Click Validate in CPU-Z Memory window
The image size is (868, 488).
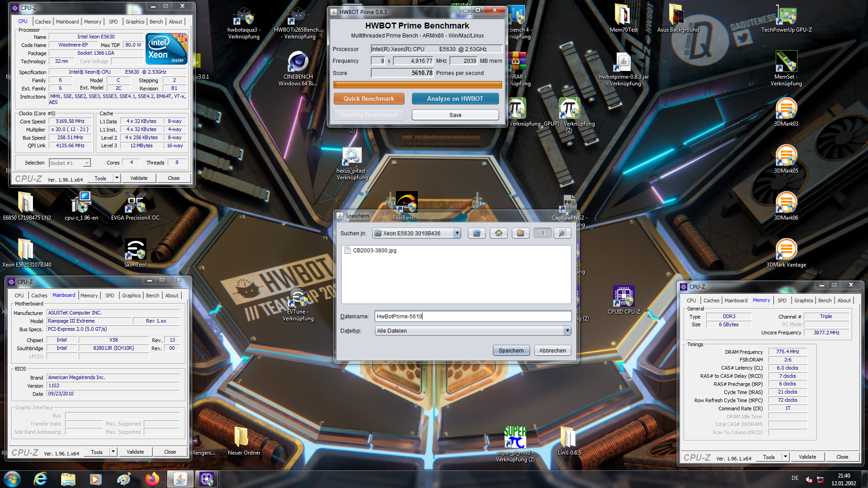pos(807,457)
